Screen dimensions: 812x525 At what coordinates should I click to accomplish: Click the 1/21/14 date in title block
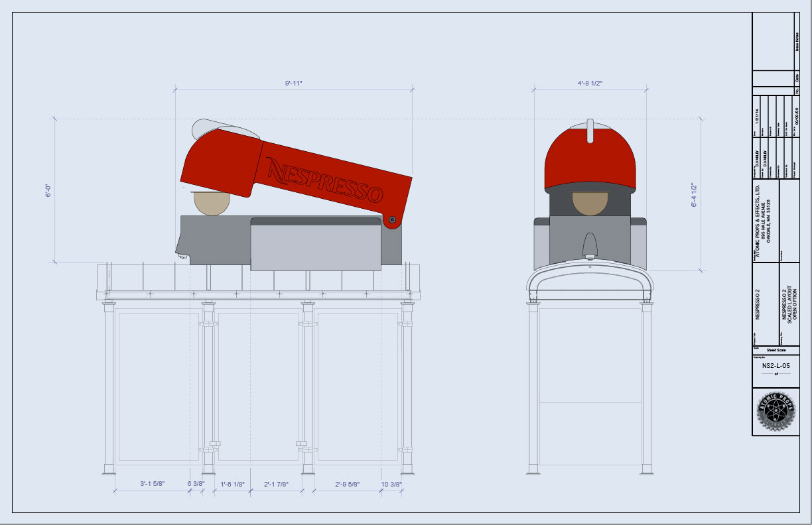tap(758, 117)
